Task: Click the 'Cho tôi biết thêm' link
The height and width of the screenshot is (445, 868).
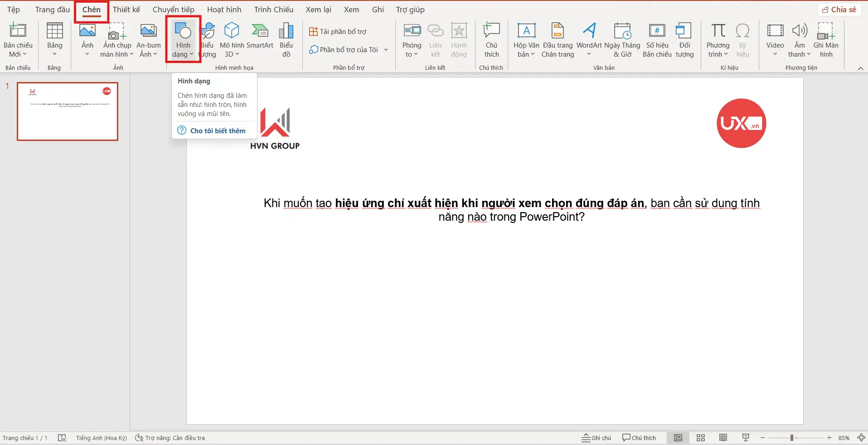Action: (x=218, y=131)
